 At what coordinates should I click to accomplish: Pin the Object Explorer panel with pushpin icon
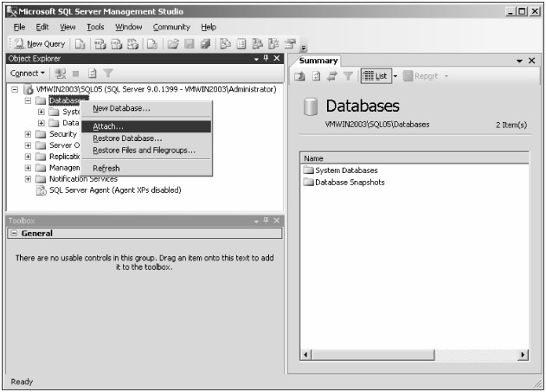pyautogui.click(x=266, y=58)
